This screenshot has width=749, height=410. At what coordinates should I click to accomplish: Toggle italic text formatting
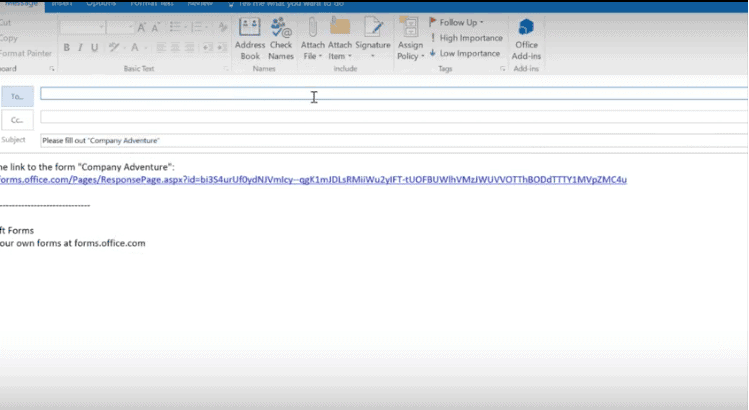pyautogui.click(x=81, y=47)
